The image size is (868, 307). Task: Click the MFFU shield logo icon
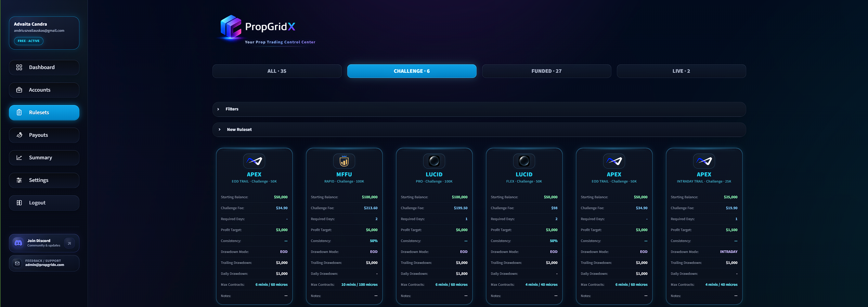coord(344,161)
